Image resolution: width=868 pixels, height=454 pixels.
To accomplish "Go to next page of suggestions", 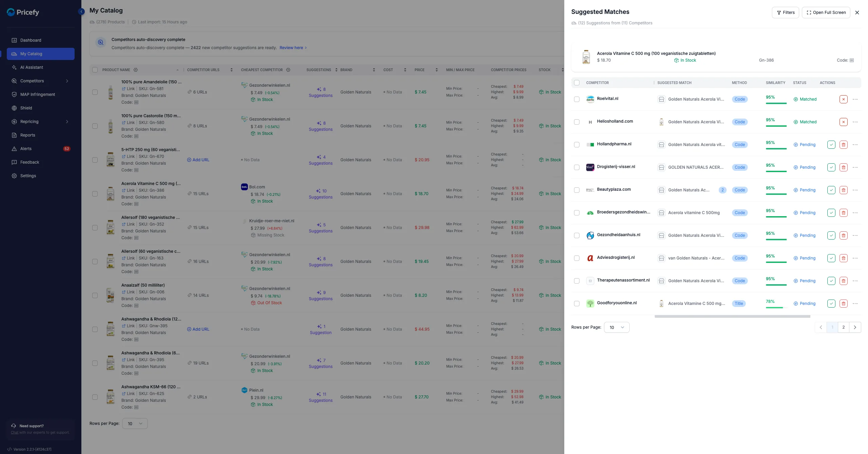I will [x=855, y=327].
